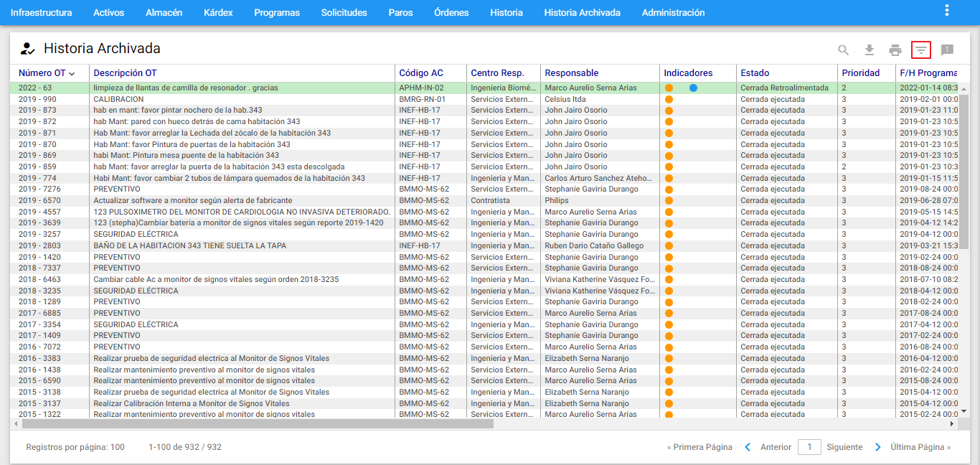The width and height of the screenshot is (980, 465).
Task: Sort by Número OT column header
Action: point(47,73)
